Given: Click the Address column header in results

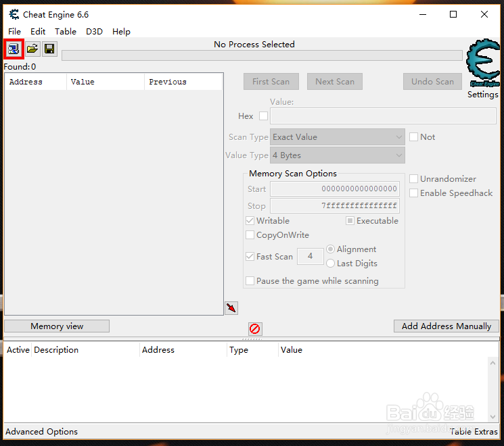Looking at the screenshot, I should pos(35,82).
